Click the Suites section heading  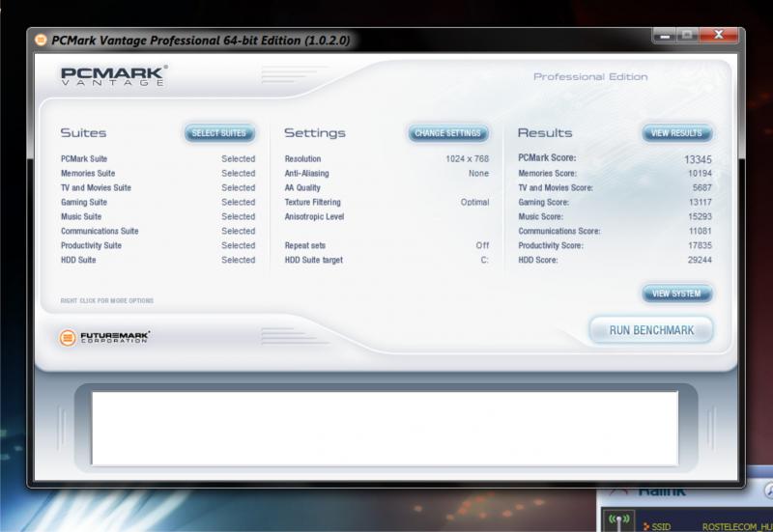83,133
